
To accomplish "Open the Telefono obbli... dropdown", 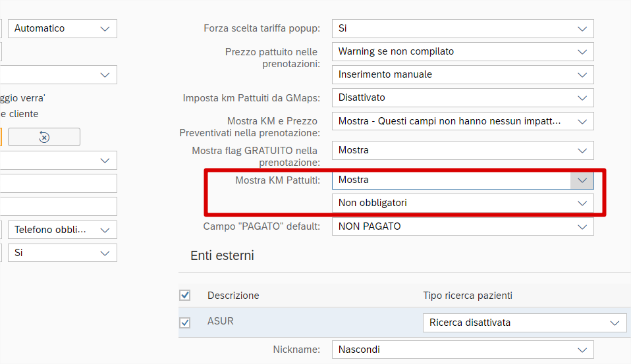I will [x=105, y=230].
